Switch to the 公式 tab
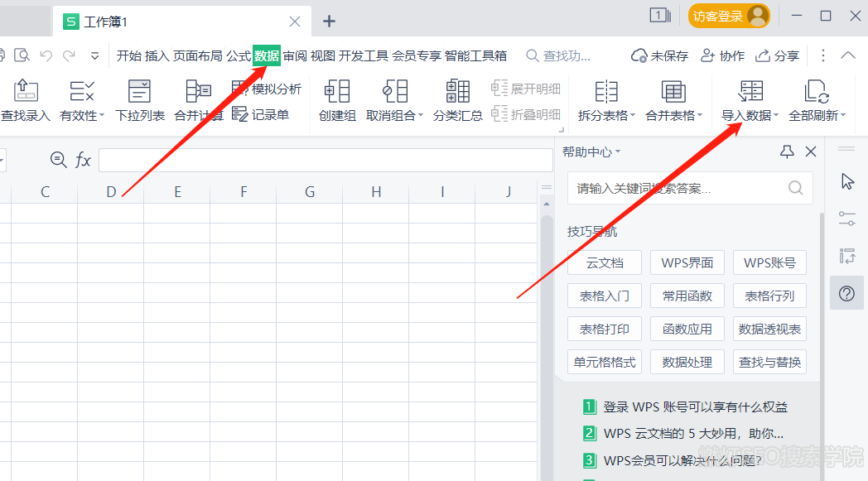868x481 pixels. point(239,56)
